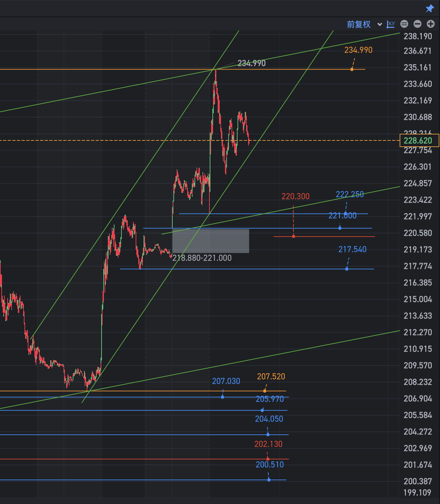
Task: Select the blue 205.970 price label
Action: (270, 399)
